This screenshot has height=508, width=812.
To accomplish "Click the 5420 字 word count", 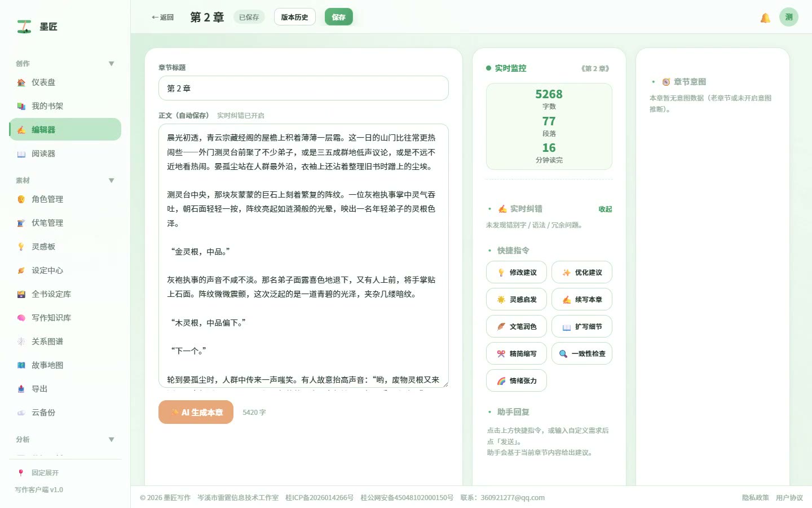I will point(254,412).
